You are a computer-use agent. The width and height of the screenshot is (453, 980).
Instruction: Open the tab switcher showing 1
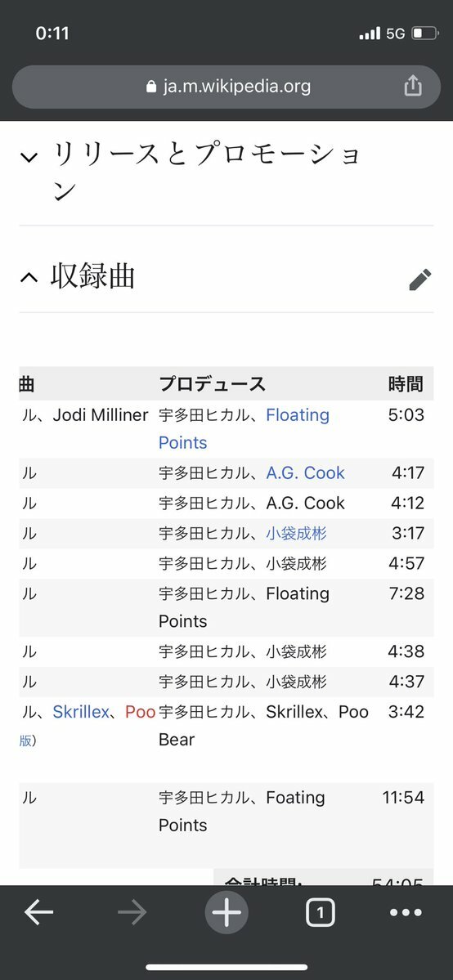[321, 913]
